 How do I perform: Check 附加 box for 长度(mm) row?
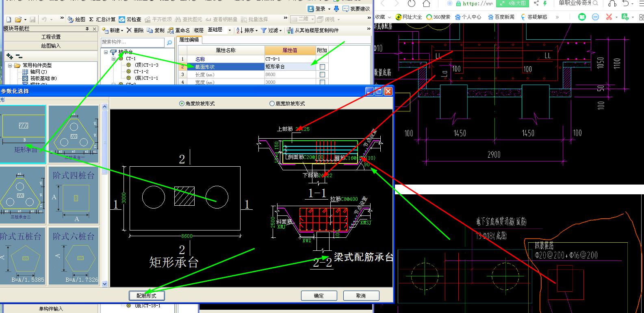coord(322,75)
